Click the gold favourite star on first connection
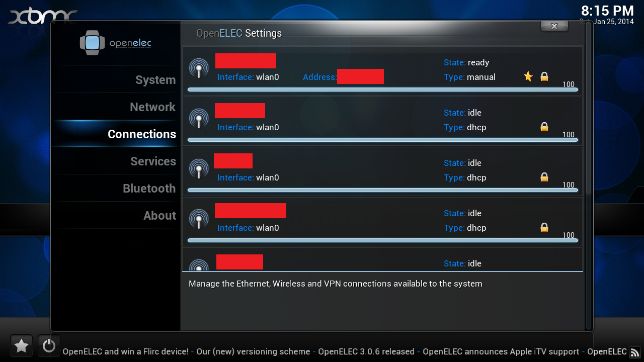The width and height of the screenshot is (644, 362). click(x=528, y=76)
